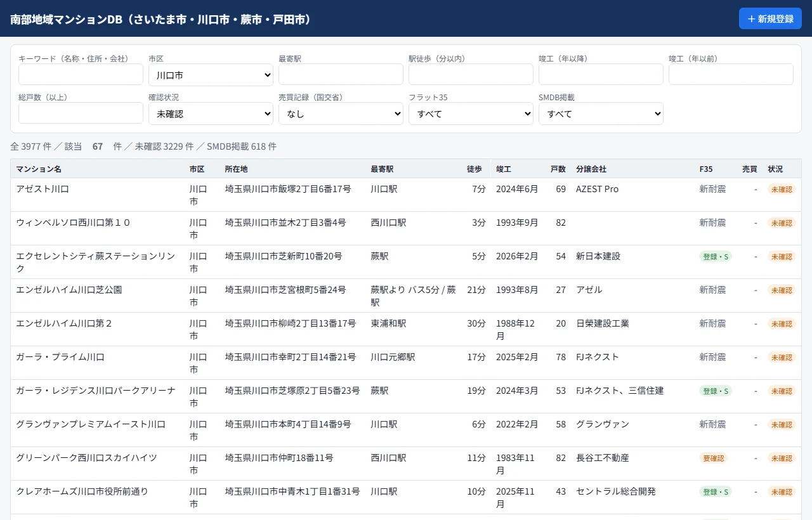The image size is (812, 520).
Task: Click the 総戸数（以上） input field
Action: click(x=81, y=113)
